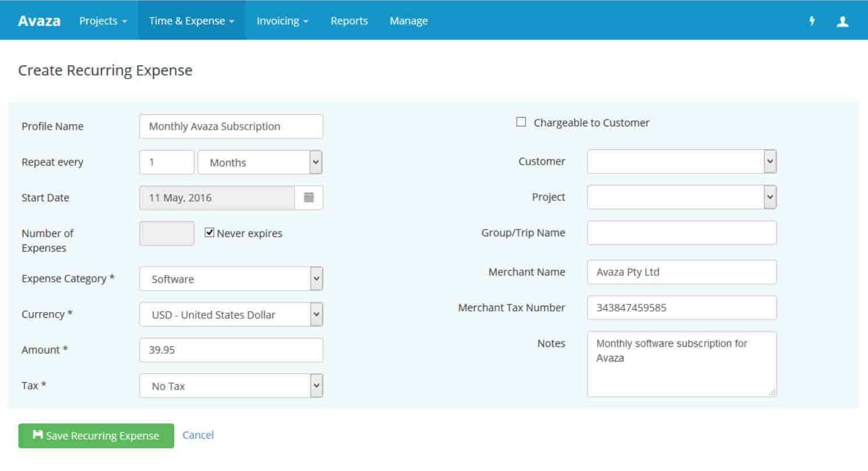This screenshot has height=471, width=868.
Task: Open the Start Date calendar picker icon
Action: [x=309, y=197]
